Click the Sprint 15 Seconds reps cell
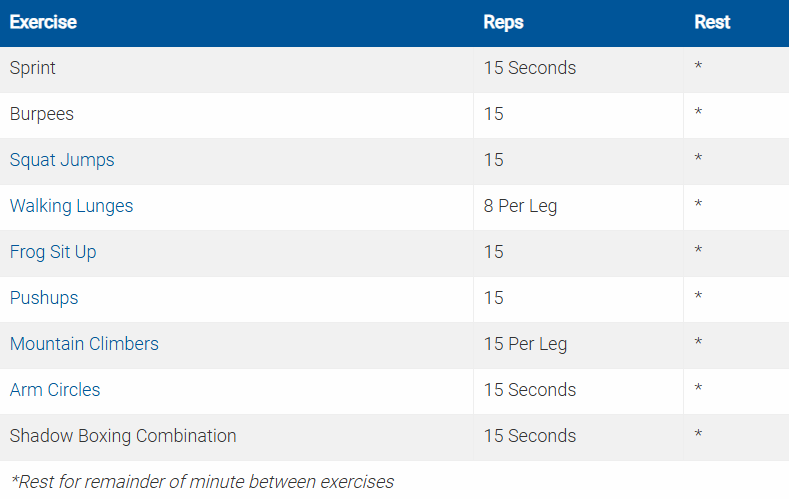 (x=530, y=68)
